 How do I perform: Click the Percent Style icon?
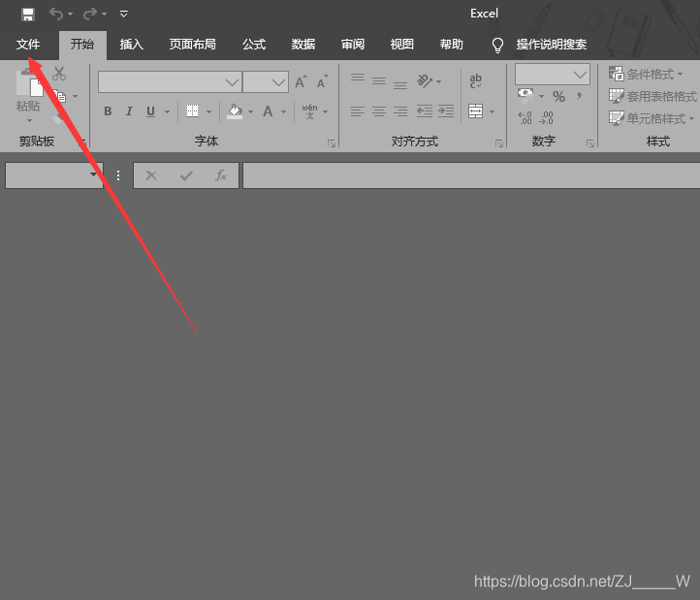(x=558, y=96)
